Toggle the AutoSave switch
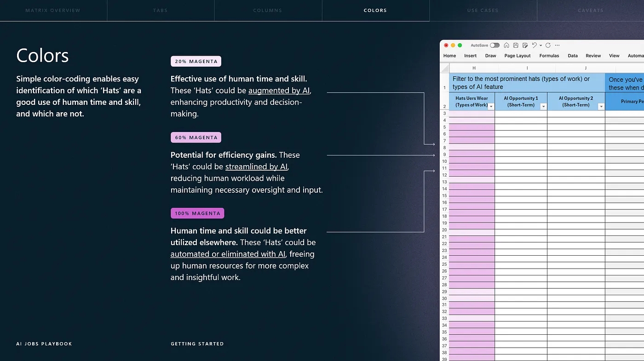The width and height of the screenshot is (644, 361). pos(494,46)
